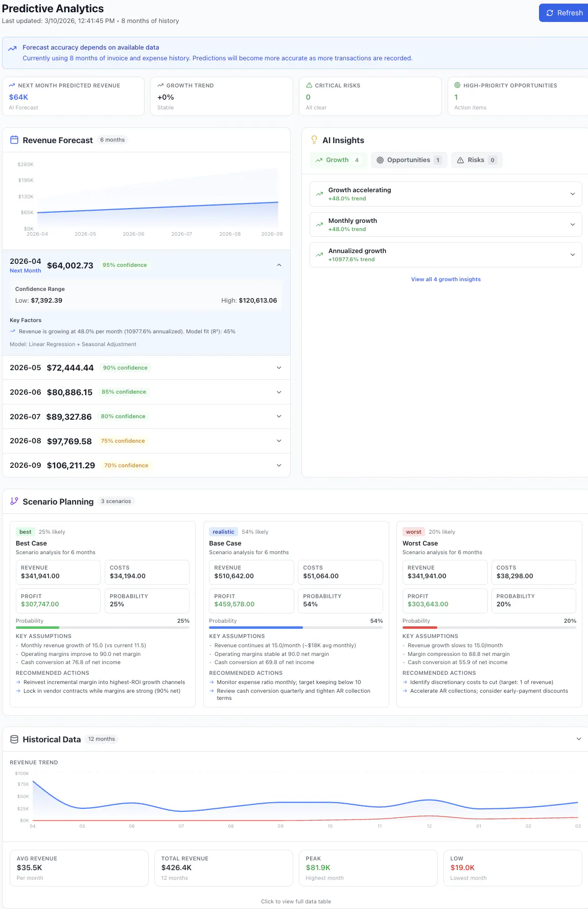Click the 70% confidence badge

pyautogui.click(x=126, y=465)
